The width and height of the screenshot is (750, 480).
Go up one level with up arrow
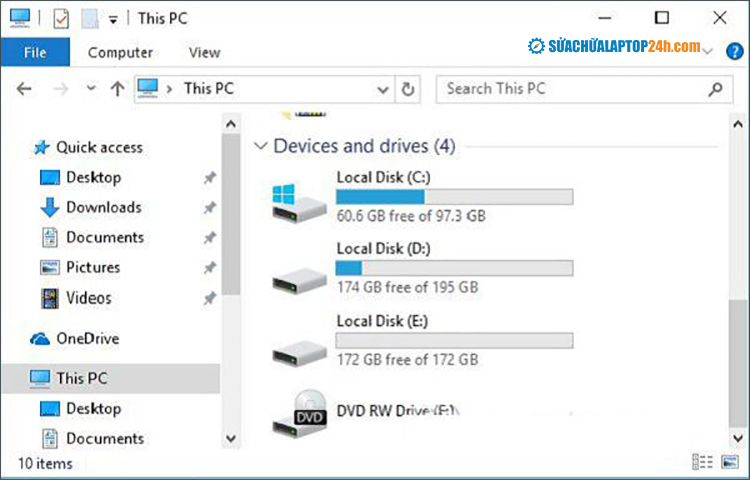118,89
